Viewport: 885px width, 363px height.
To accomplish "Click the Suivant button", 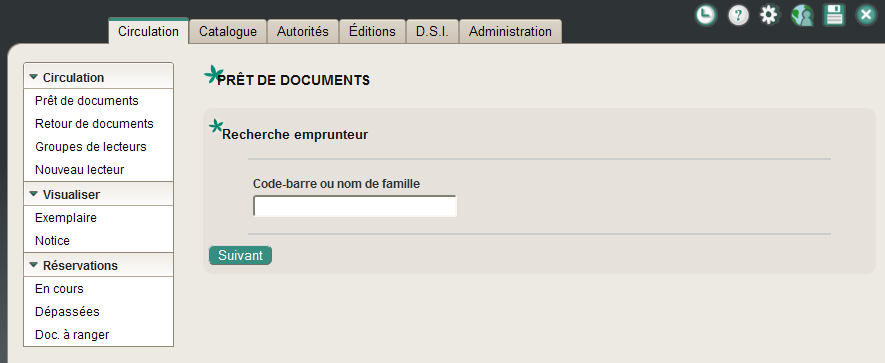I will click(240, 255).
